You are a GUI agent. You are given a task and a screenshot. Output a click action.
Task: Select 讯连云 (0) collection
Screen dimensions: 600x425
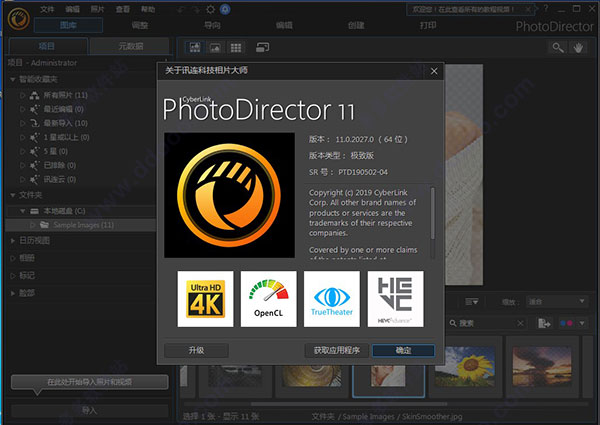point(59,179)
